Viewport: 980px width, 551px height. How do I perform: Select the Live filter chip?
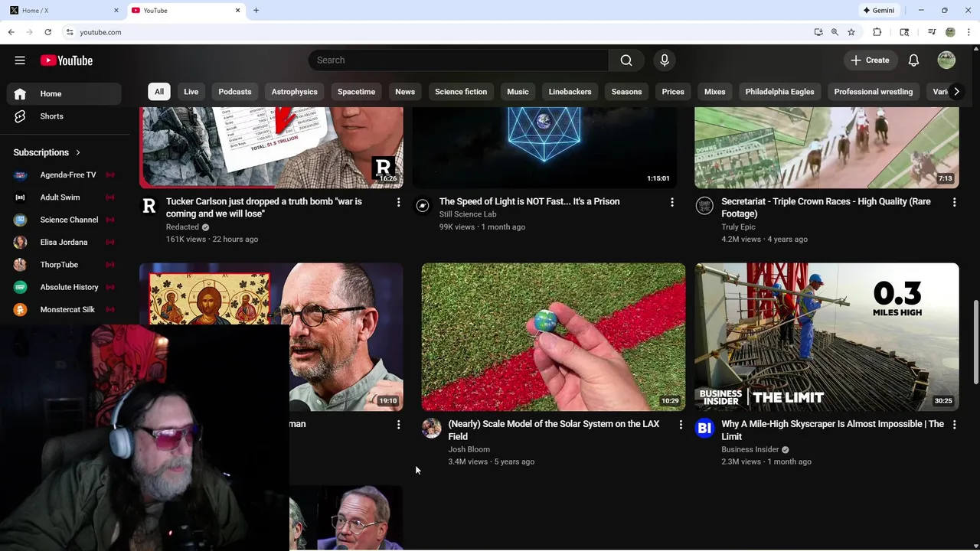(x=191, y=92)
